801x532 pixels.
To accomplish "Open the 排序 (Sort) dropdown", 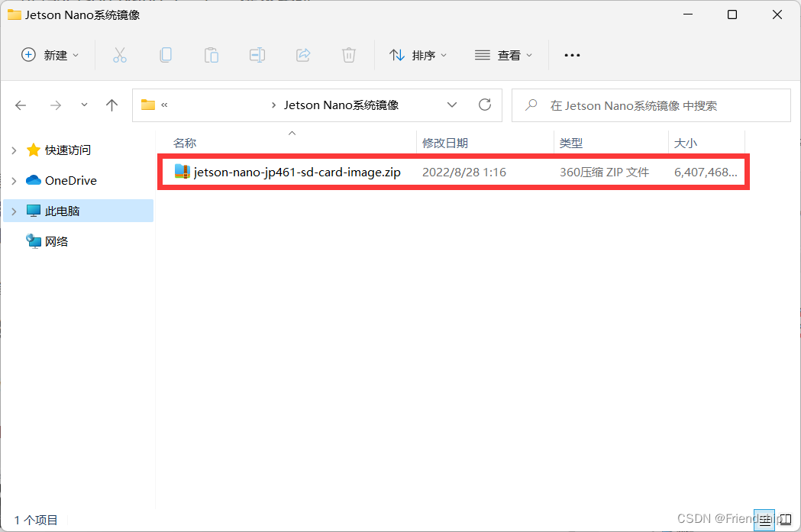I will [x=418, y=55].
